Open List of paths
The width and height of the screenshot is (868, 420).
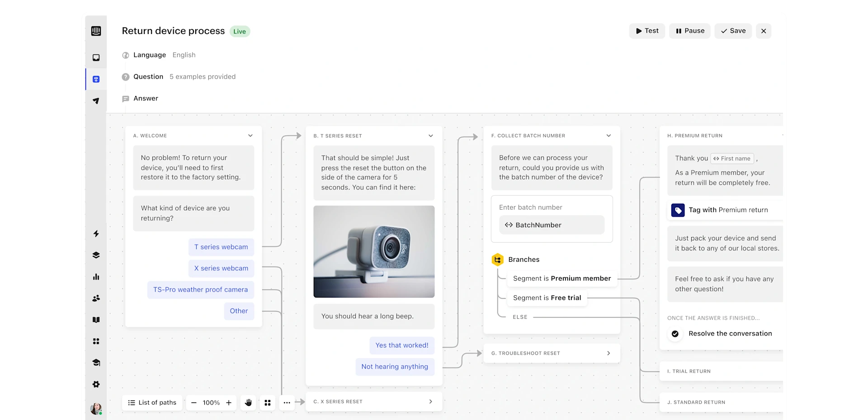(152, 402)
